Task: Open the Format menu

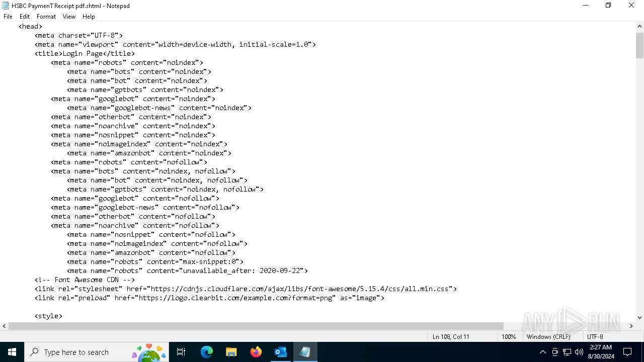Action: pos(46,17)
